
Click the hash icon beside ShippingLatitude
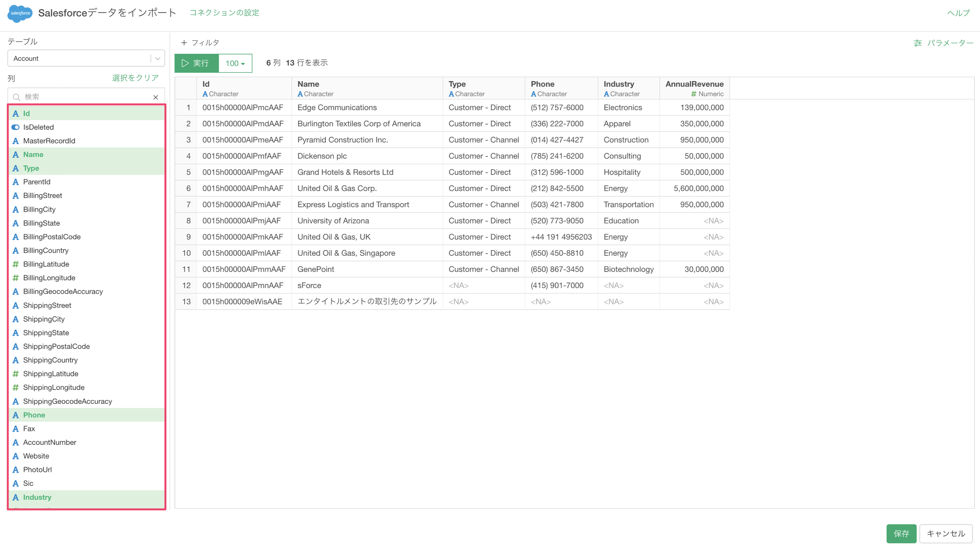tap(15, 373)
